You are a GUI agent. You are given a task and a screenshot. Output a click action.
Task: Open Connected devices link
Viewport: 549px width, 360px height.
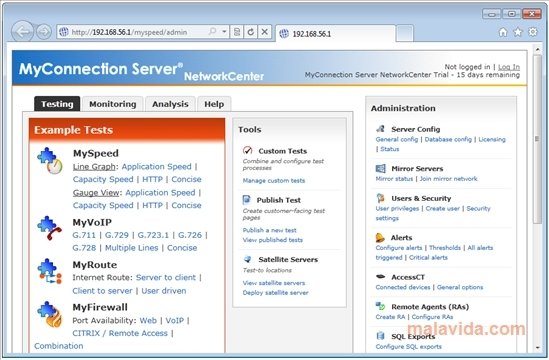click(x=403, y=287)
